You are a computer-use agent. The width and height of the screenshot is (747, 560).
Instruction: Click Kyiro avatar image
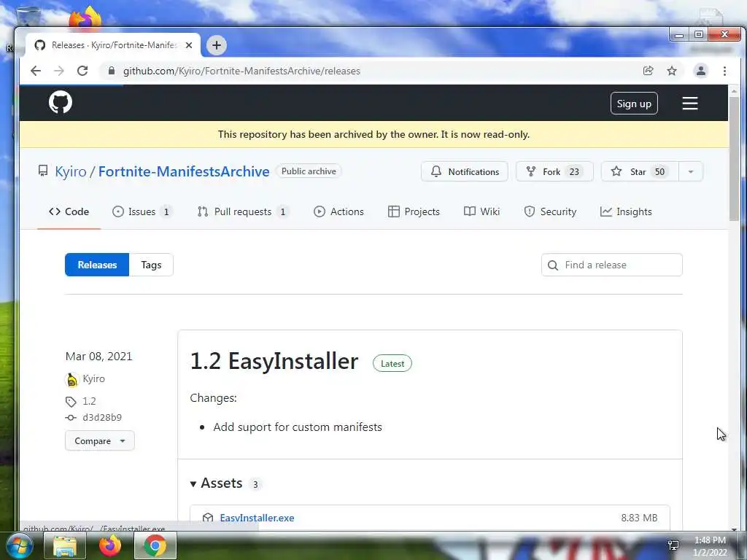point(71,379)
